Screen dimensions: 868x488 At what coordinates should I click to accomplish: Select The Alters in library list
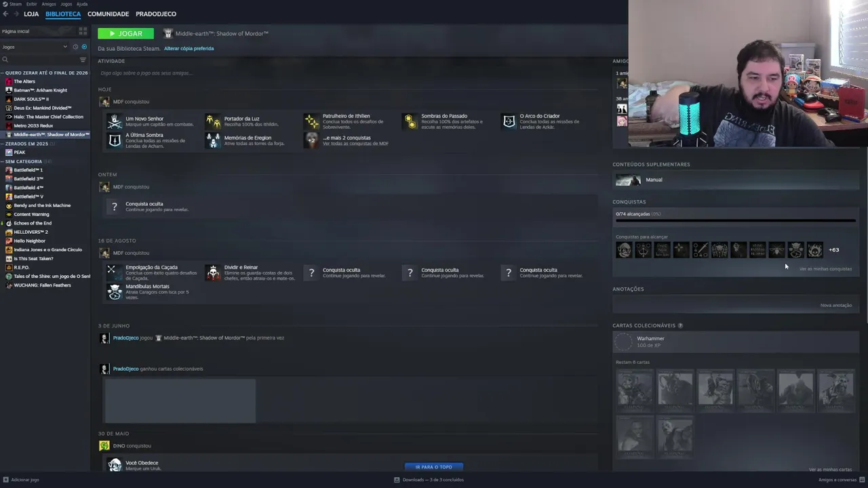[24, 81]
